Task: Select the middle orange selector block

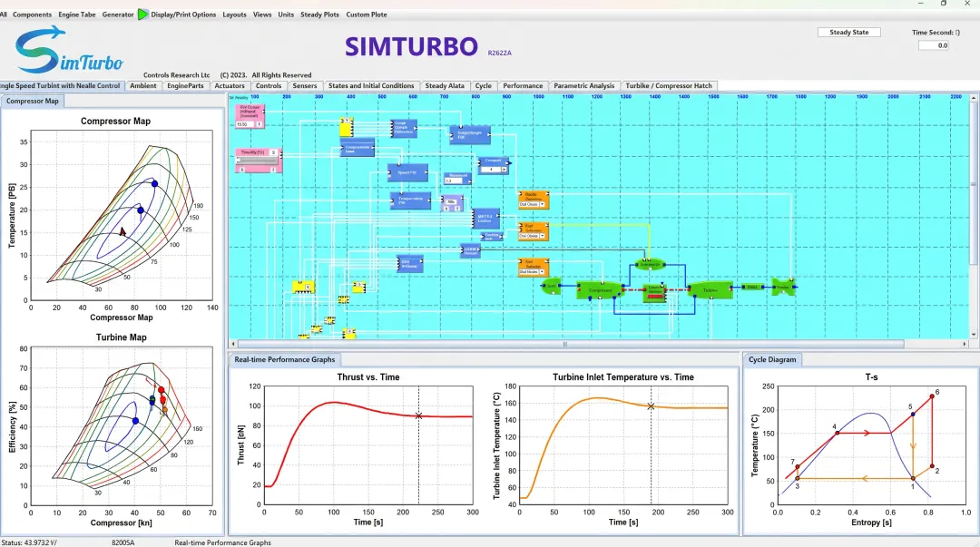Action: [x=534, y=231]
